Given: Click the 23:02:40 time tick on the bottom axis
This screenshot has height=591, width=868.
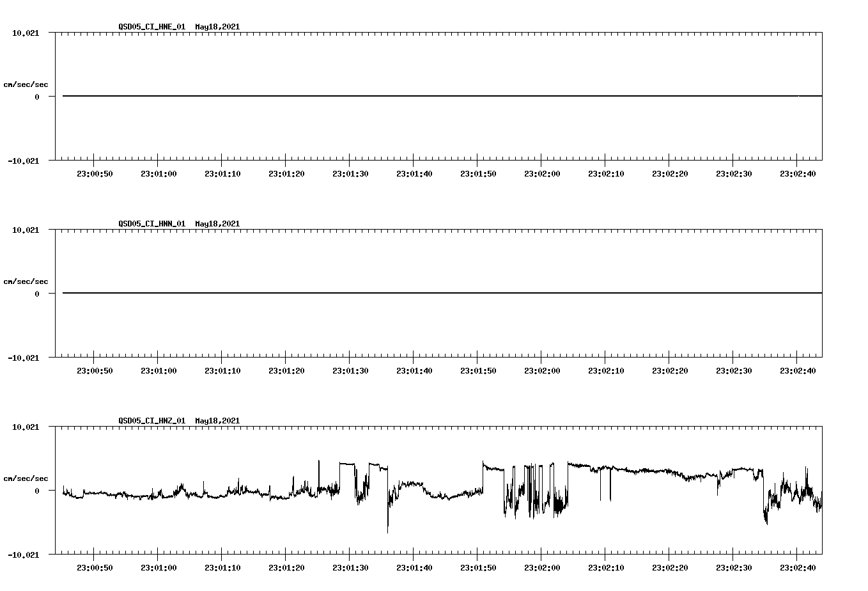Looking at the screenshot, I should (796, 566).
